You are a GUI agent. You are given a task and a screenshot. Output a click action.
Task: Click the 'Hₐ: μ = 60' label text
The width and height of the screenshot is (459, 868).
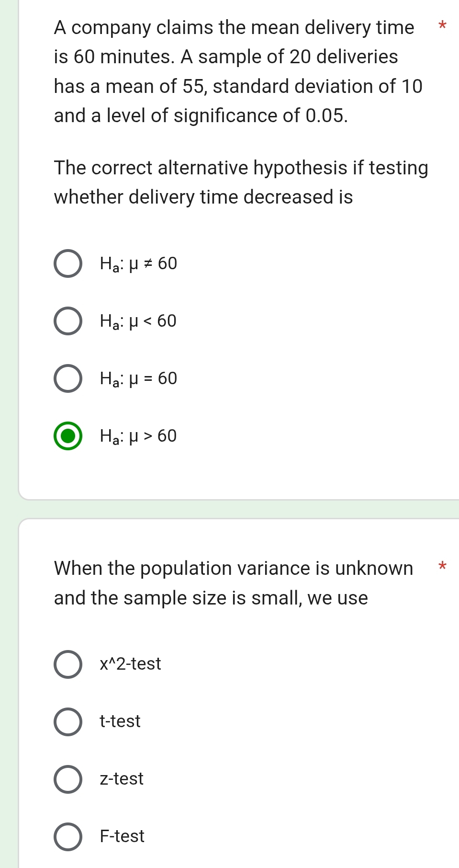pos(138,379)
